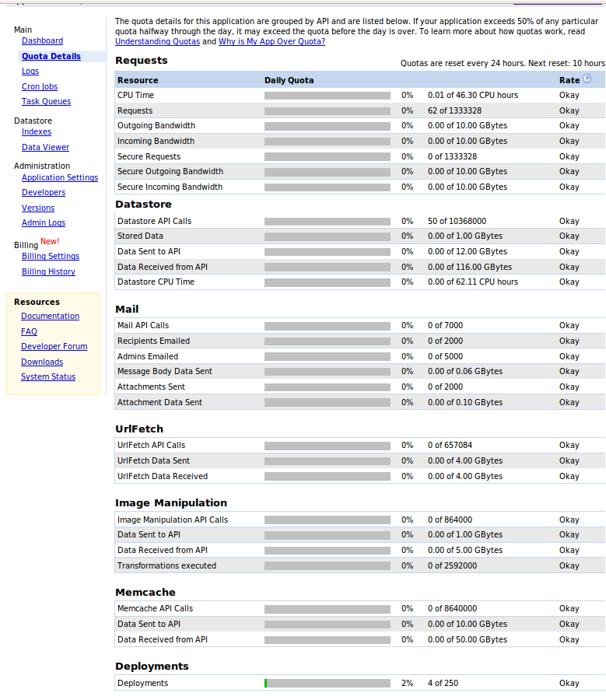Image resolution: width=606 pixels, height=700 pixels.
Task: Open Billing Settings
Action: [51, 256]
